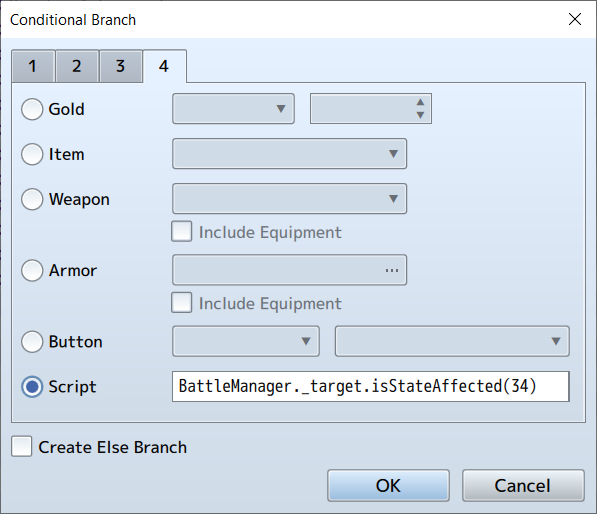The height and width of the screenshot is (514, 597).
Task: Increase gold amount with up arrow
Action: pyautogui.click(x=420, y=102)
